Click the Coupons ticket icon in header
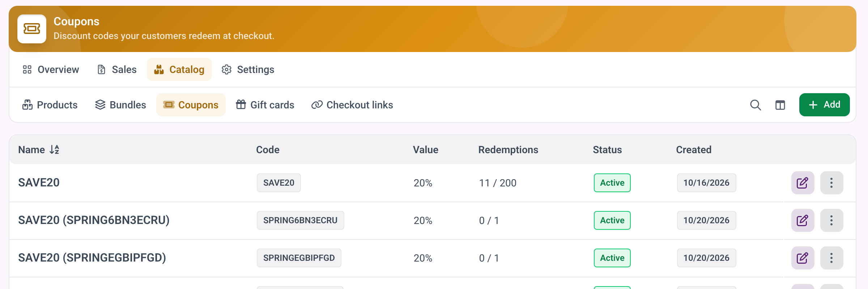This screenshot has width=868, height=289. point(32,29)
